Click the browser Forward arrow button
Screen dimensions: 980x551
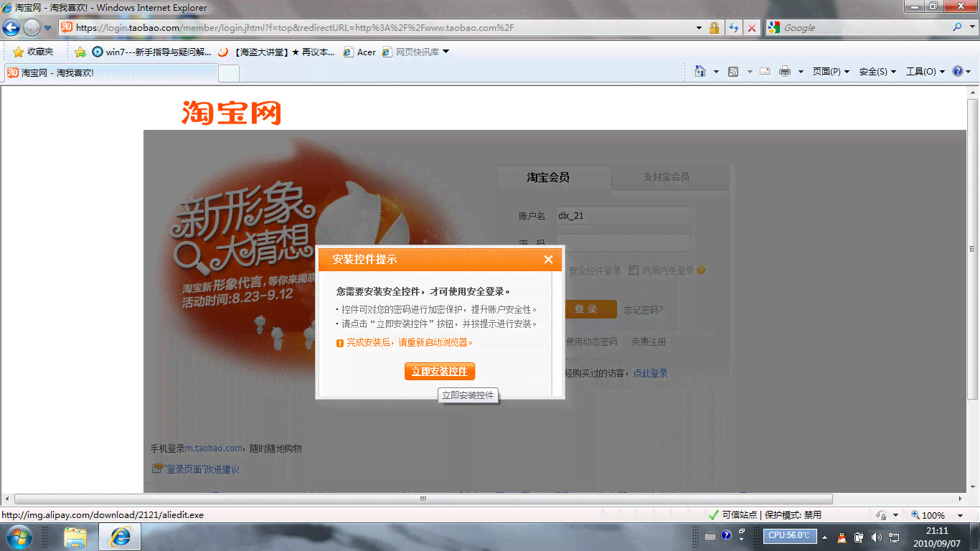[32, 28]
